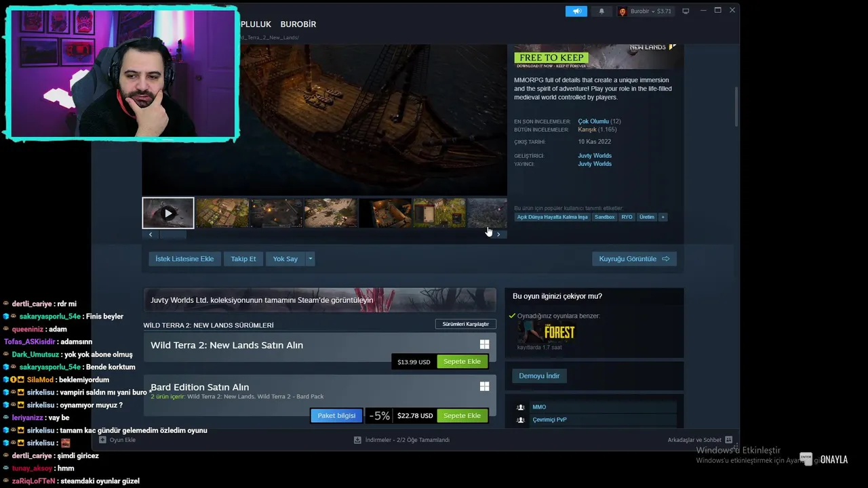Viewport: 868px width, 488px height.
Task: Open Juvty Worlds Ltd. collection banner
Action: [319, 300]
